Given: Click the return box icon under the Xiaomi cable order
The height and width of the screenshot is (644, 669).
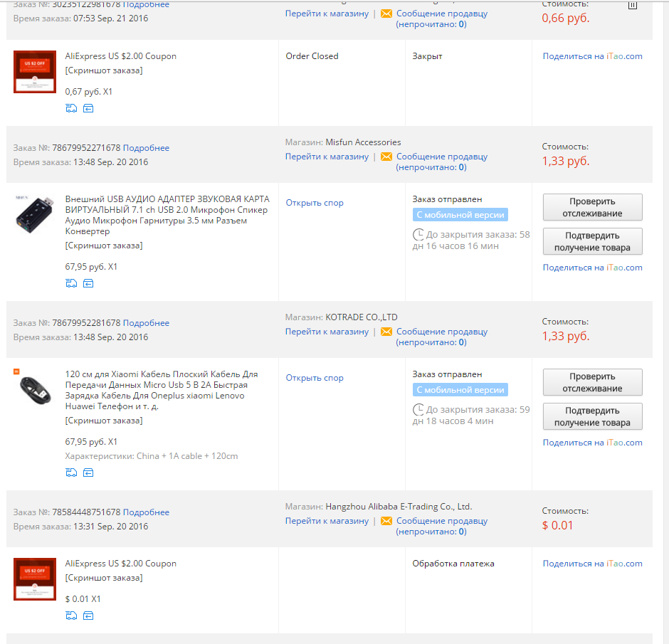Looking at the screenshot, I should coord(88,473).
